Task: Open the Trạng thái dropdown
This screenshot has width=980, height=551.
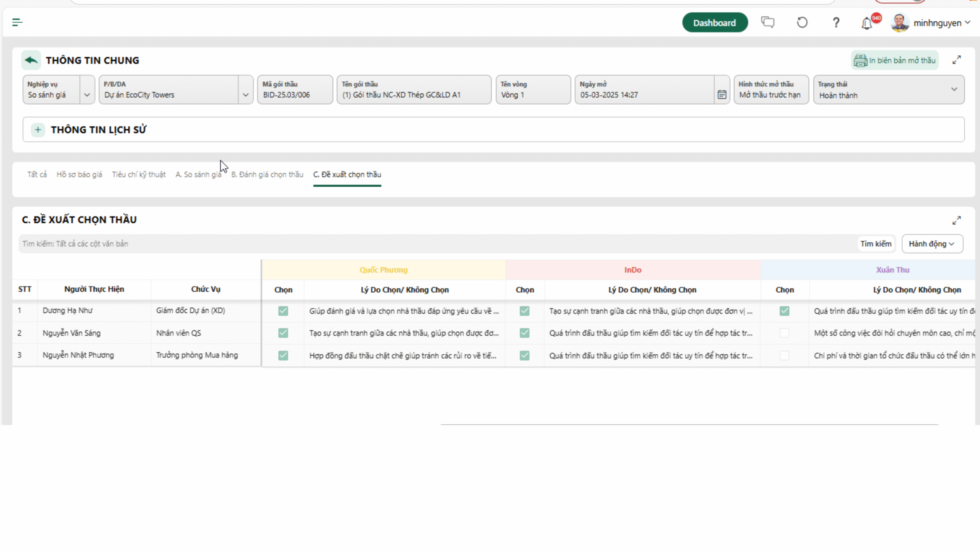Action: click(x=954, y=89)
